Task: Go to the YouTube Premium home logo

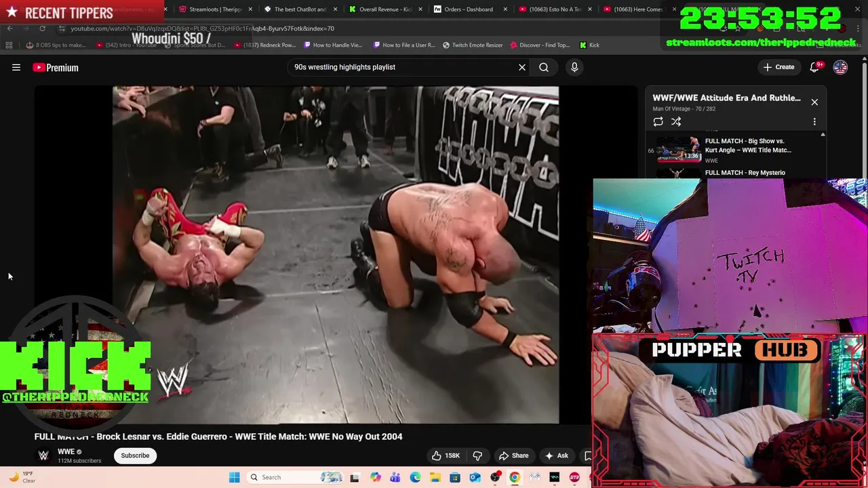Action: 56,67
